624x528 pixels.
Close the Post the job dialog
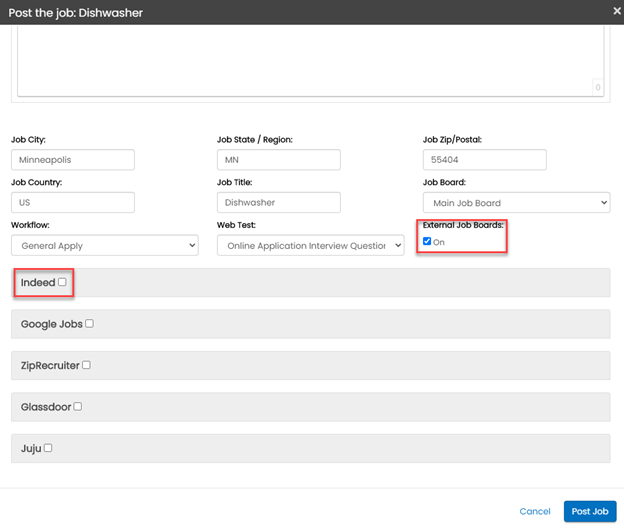point(616,11)
